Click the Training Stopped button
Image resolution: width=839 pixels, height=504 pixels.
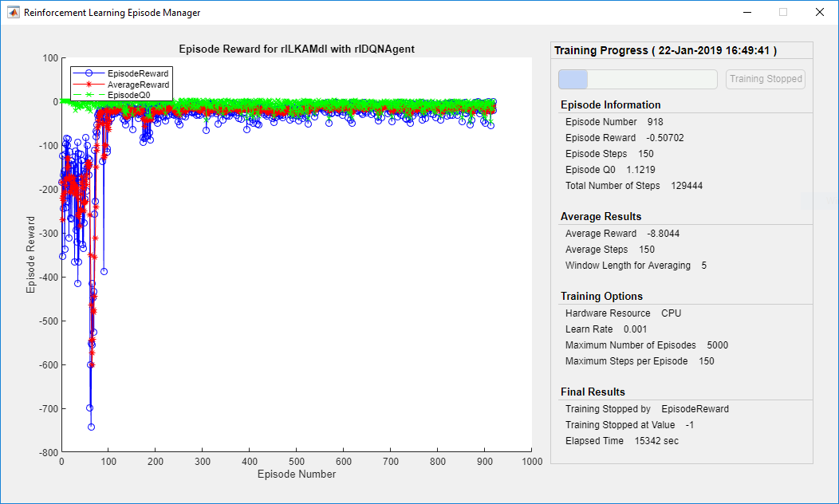pyautogui.click(x=765, y=79)
